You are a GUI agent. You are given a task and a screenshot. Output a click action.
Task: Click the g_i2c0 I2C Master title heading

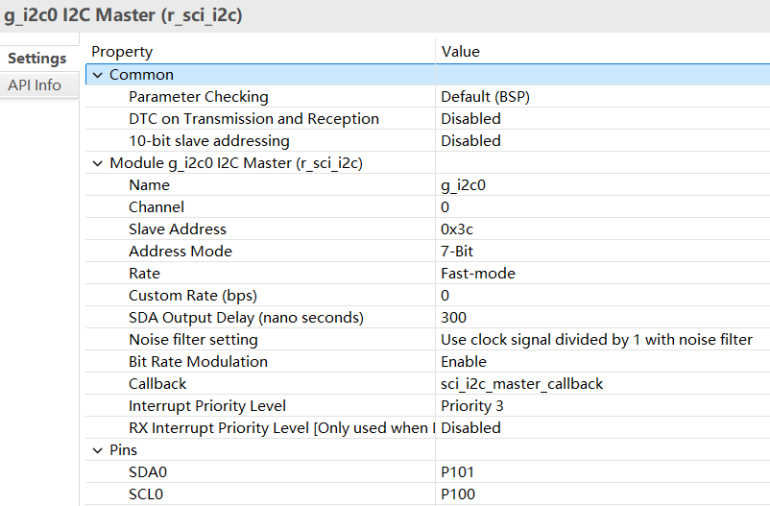[123, 15]
